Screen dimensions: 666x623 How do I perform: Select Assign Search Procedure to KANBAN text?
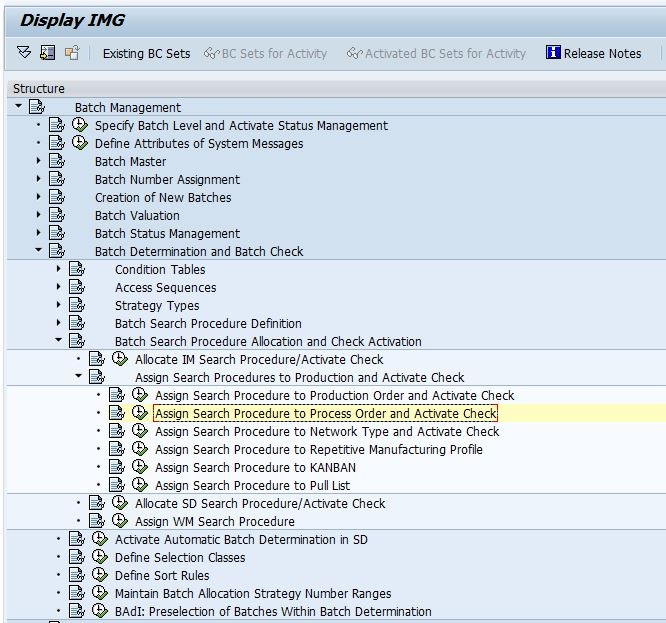pos(256,467)
